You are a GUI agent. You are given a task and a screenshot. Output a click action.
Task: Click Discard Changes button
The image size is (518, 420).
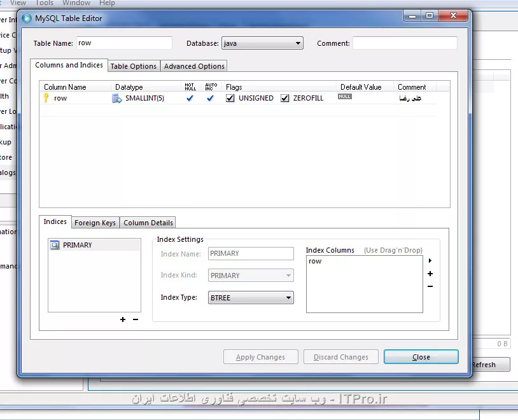(x=341, y=357)
